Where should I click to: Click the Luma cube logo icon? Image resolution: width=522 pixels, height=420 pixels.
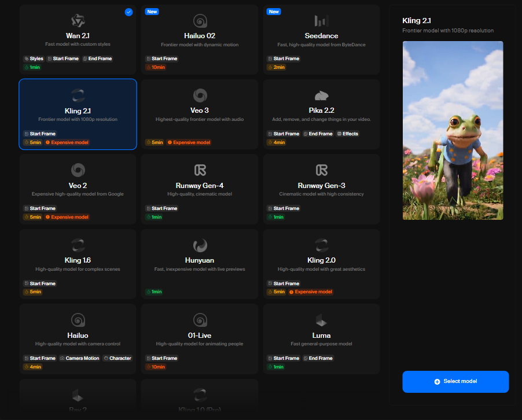coord(322,320)
